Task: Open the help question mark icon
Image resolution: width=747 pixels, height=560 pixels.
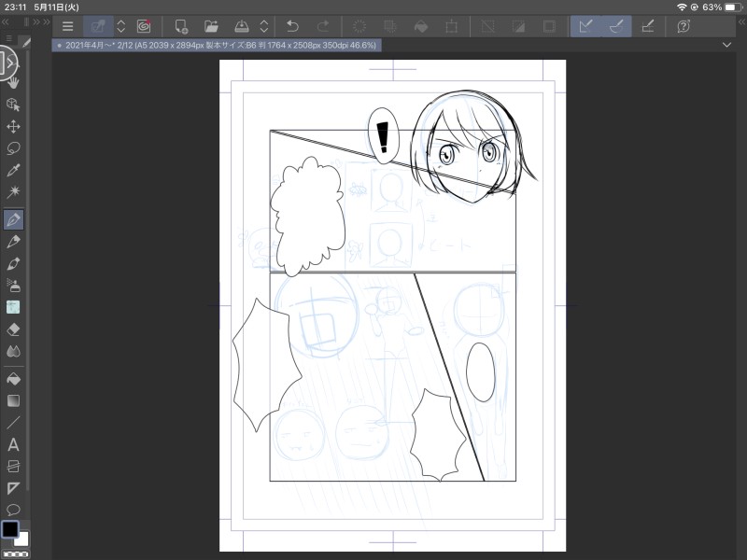Action: click(x=684, y=26)
